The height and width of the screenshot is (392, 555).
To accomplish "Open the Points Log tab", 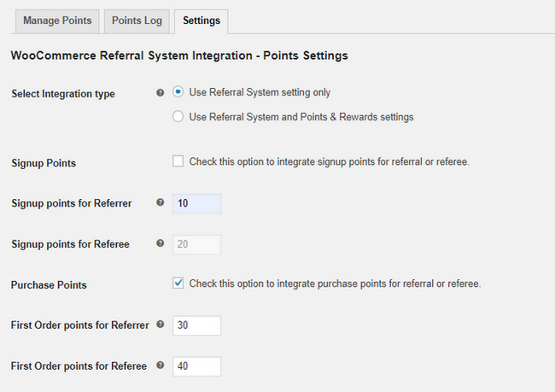I will coord(137,20).
